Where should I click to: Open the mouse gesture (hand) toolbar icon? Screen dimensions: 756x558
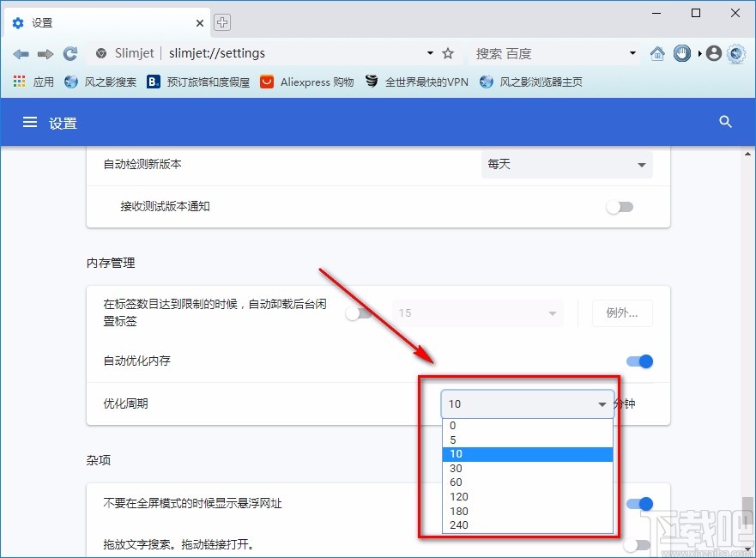[682, 52]
